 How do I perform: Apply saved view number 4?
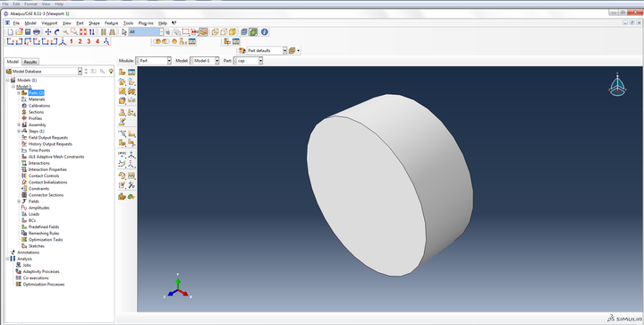pos(97,41)
